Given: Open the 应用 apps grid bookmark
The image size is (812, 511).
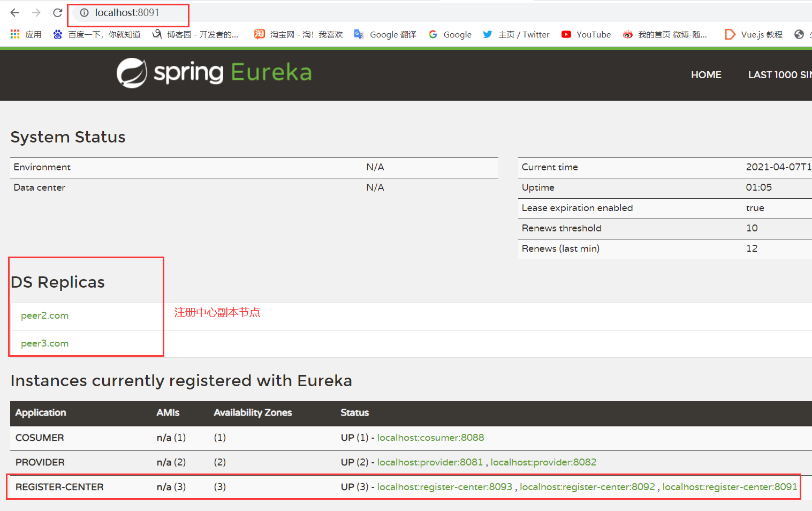Looking at the screenshot, I should click(x=25, y=34).
